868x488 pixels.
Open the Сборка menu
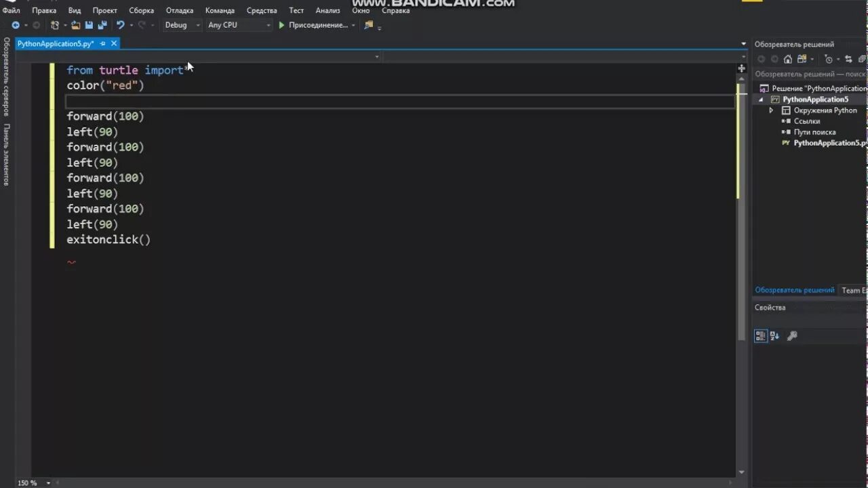pos(142,10)
